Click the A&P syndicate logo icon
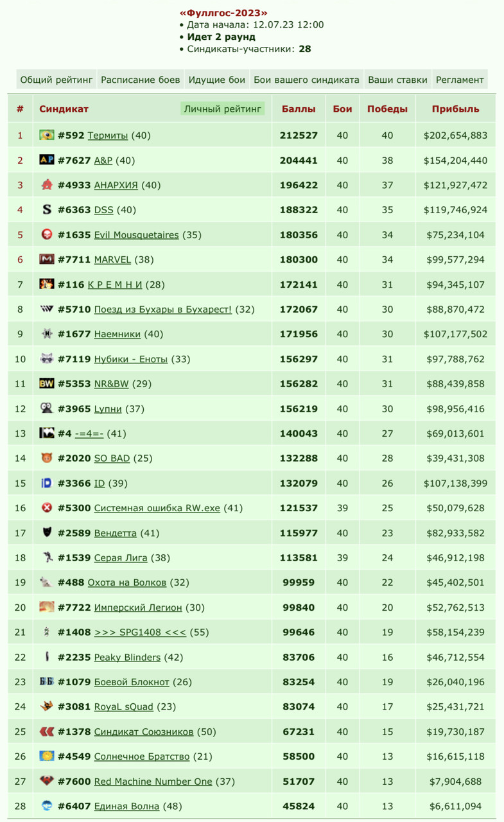The image size is (504, 822). [46, 160]
